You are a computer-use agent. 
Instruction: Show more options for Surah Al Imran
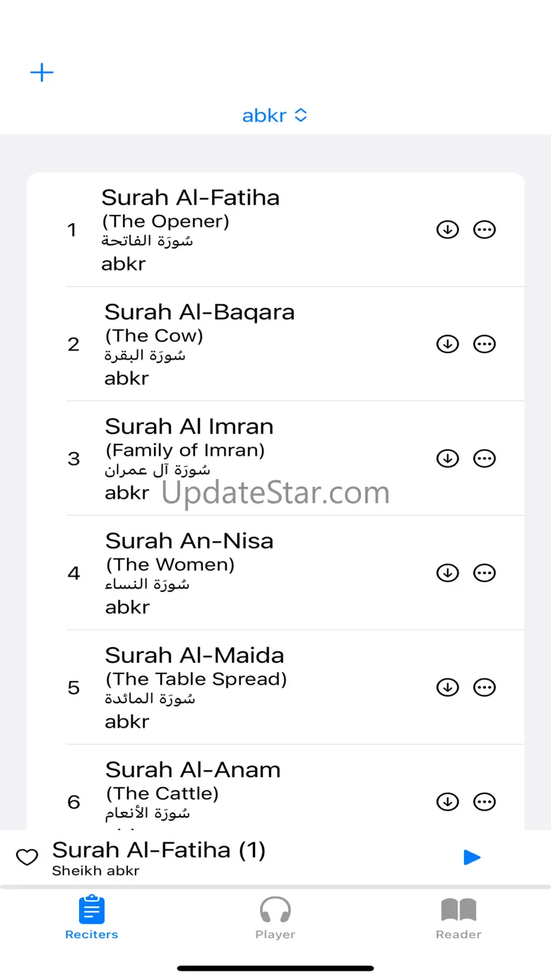pyautogui.click(x=484, y=459)
